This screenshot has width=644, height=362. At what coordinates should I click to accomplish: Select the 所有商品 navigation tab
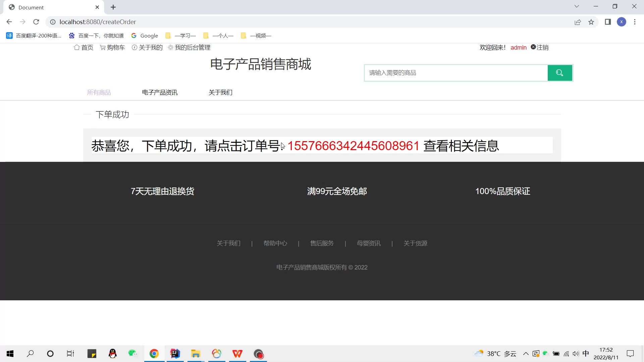(x=99, y=93)
